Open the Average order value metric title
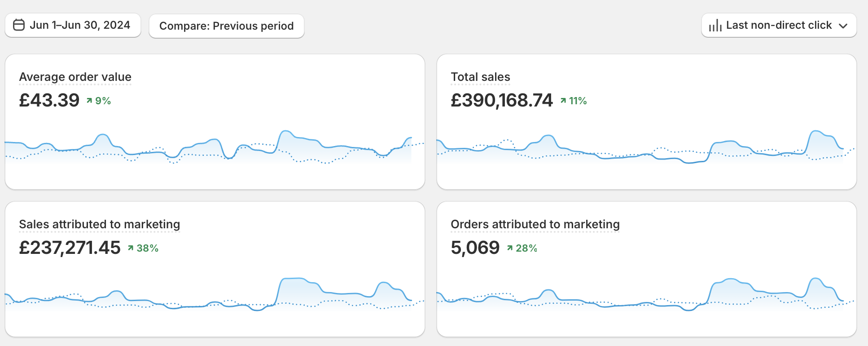This screenshot has width=868, height=346. 75,77
